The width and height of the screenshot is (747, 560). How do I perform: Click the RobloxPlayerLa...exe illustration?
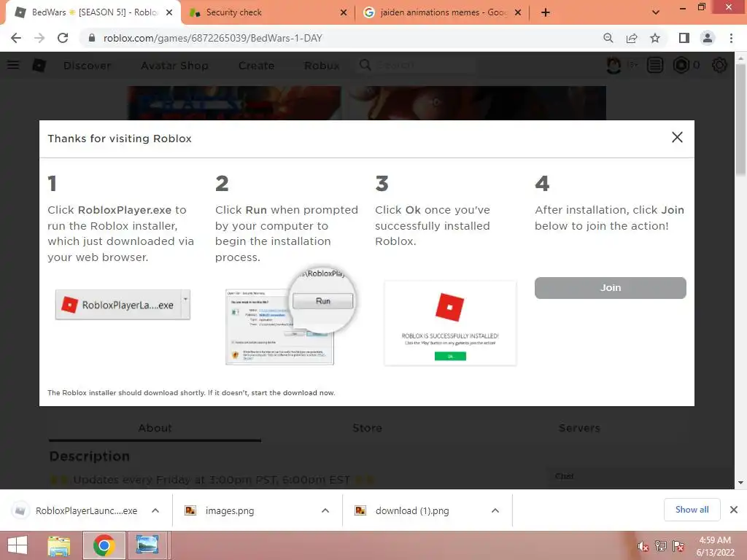click(123, 305)
